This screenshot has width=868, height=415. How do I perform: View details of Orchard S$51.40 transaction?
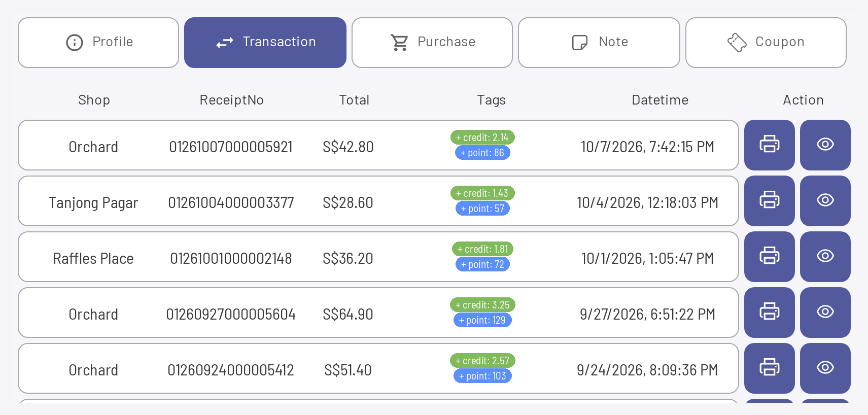pyautogui.click(x=825, y=368)
